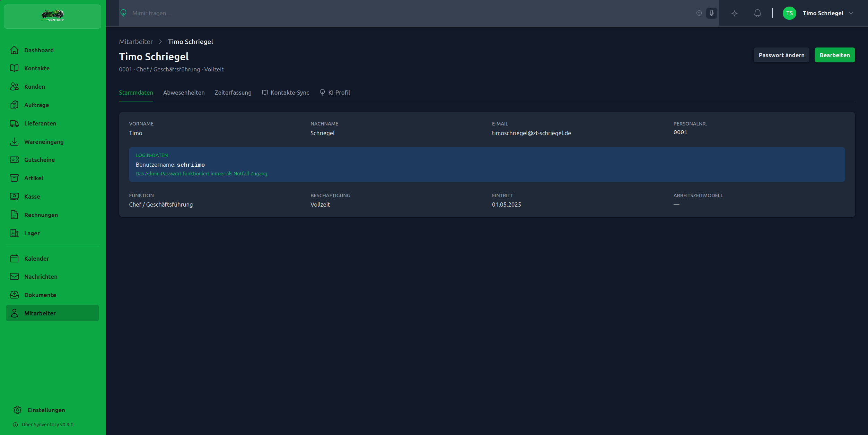Switch to the Abwesenheiten tab
This screenshot has width=868, height=435.
(184, 93)
